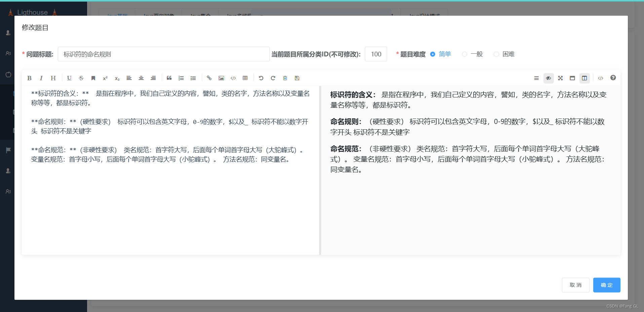
Task: Insert a block quote
Action: coord(169,78)
